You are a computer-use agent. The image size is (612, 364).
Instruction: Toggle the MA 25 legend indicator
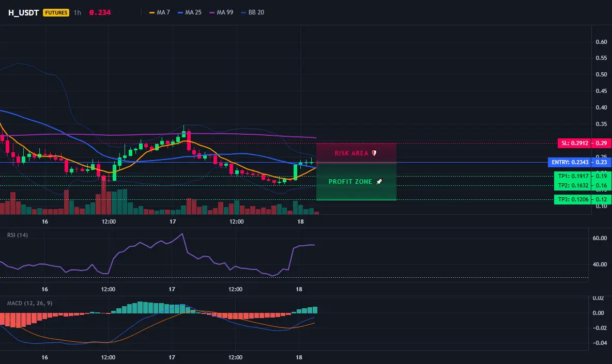click(190, 12)
